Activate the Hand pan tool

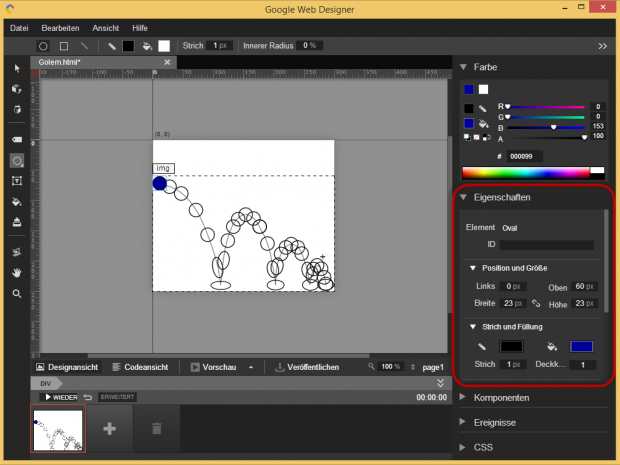click(x=17, y=272)
